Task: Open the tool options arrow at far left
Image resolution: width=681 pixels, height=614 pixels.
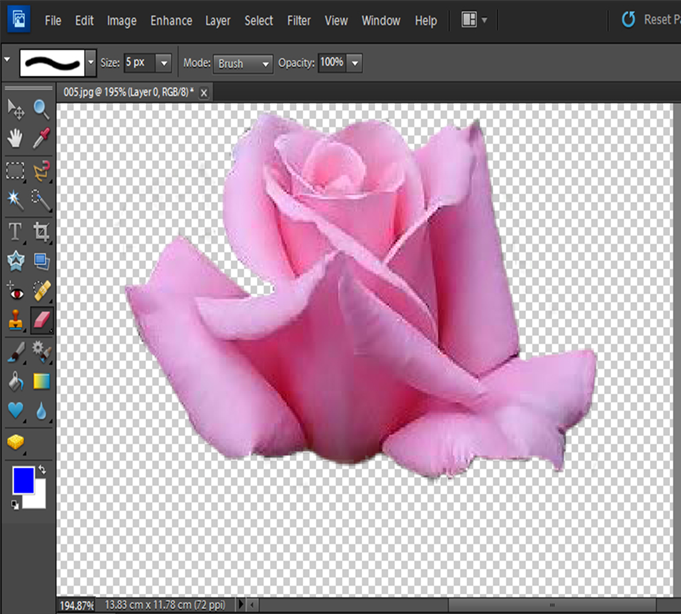Action: pos(7,59)
